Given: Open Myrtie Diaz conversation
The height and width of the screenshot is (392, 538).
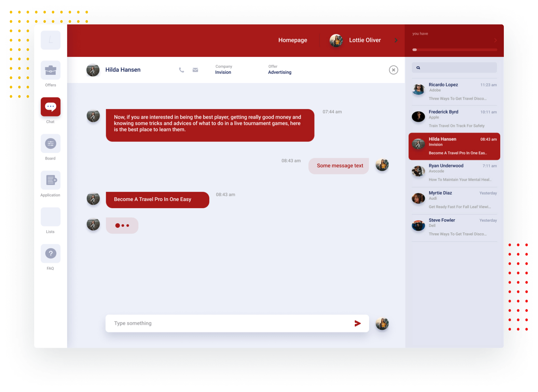Looking at the screenshot, I should [454, 200].
